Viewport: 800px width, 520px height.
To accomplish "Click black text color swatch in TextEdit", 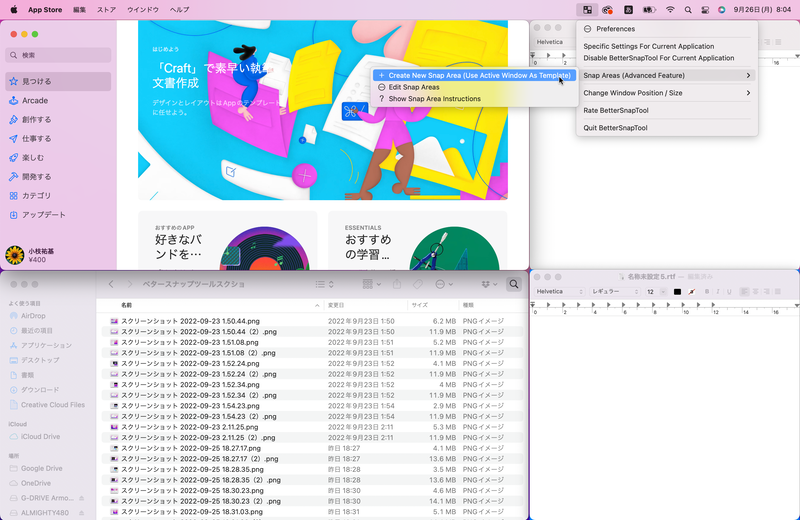I will click(x=677, y=291).
